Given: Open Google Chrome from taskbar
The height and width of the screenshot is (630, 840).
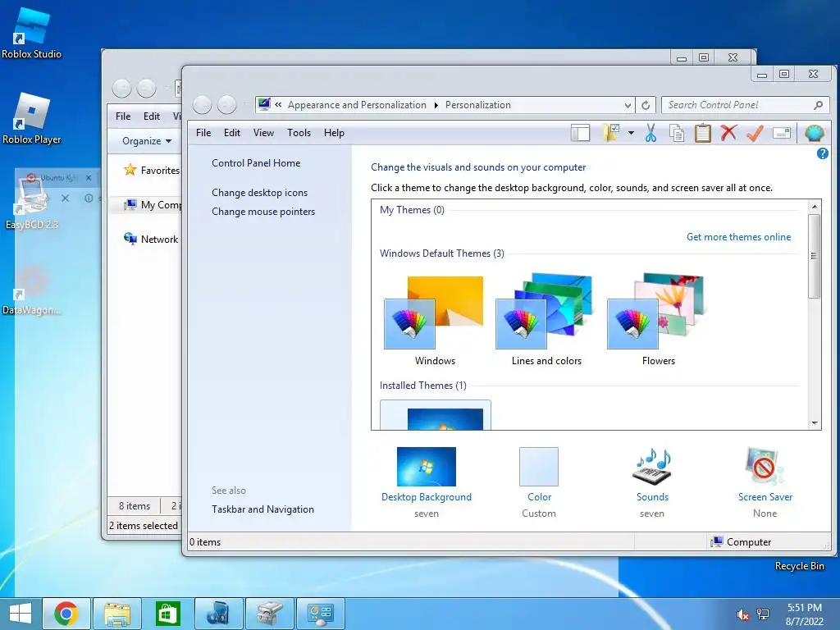Looking at the screenshot, I should click(66, 614).
